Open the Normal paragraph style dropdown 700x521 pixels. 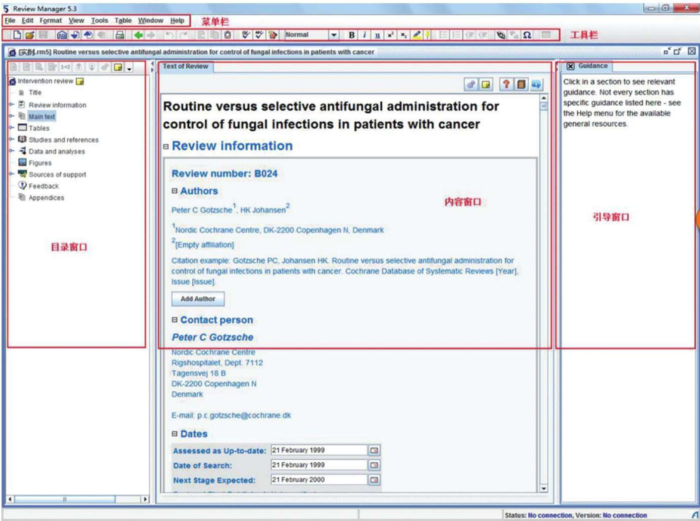click(x=333, y=35)
